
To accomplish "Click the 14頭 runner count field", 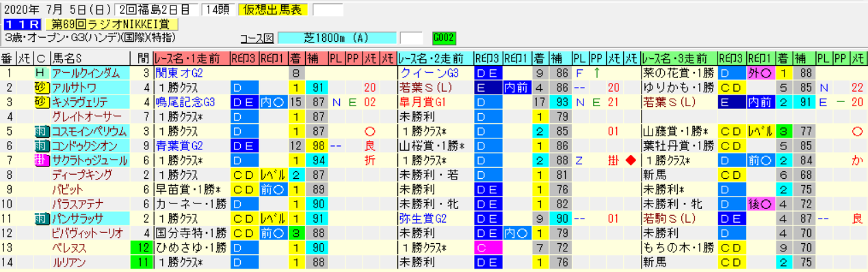I will point(220,10).
